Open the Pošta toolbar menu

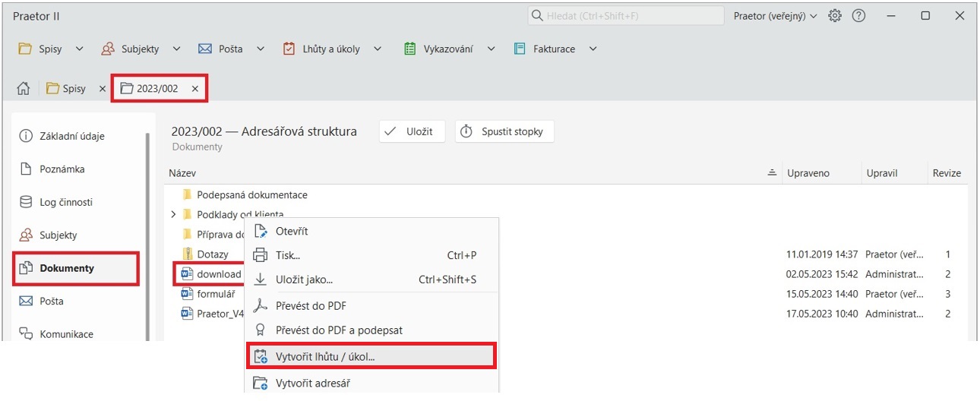coord(220,49)
